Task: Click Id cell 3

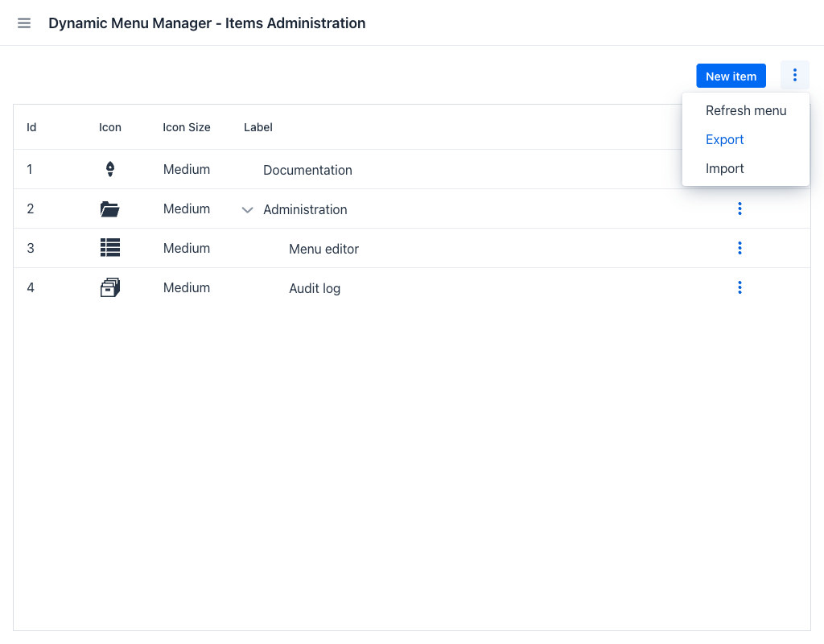Action: (31, 248)
